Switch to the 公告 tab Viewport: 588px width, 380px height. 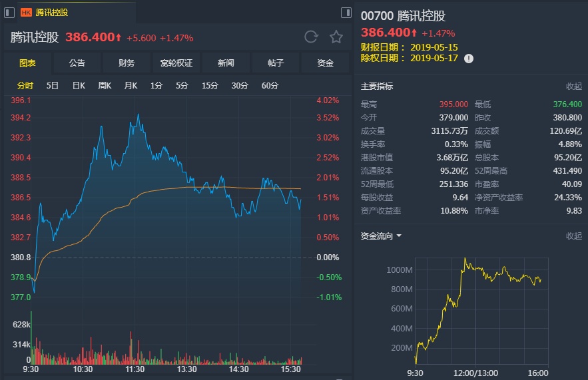(77, 63)
